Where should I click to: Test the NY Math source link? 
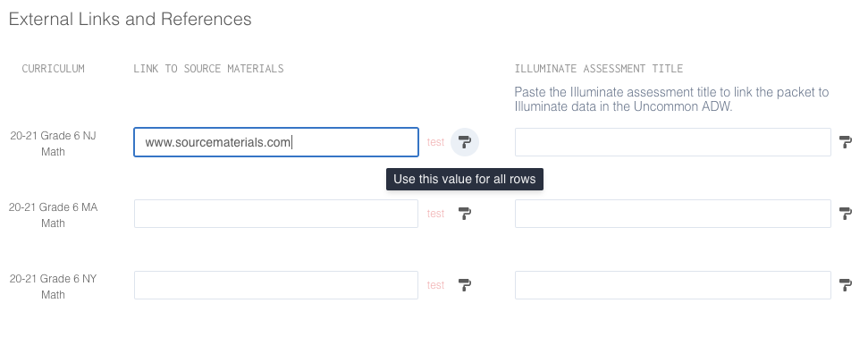click(435, 285)
